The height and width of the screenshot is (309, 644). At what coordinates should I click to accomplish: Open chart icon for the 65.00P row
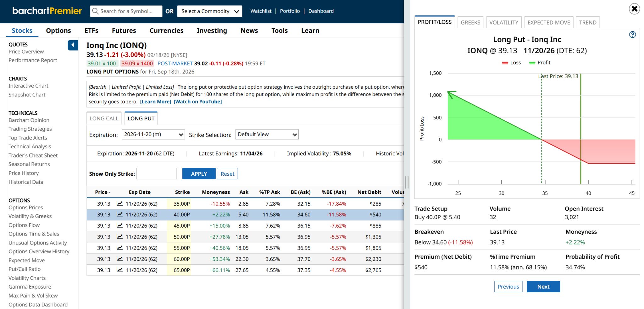[119, 270]
